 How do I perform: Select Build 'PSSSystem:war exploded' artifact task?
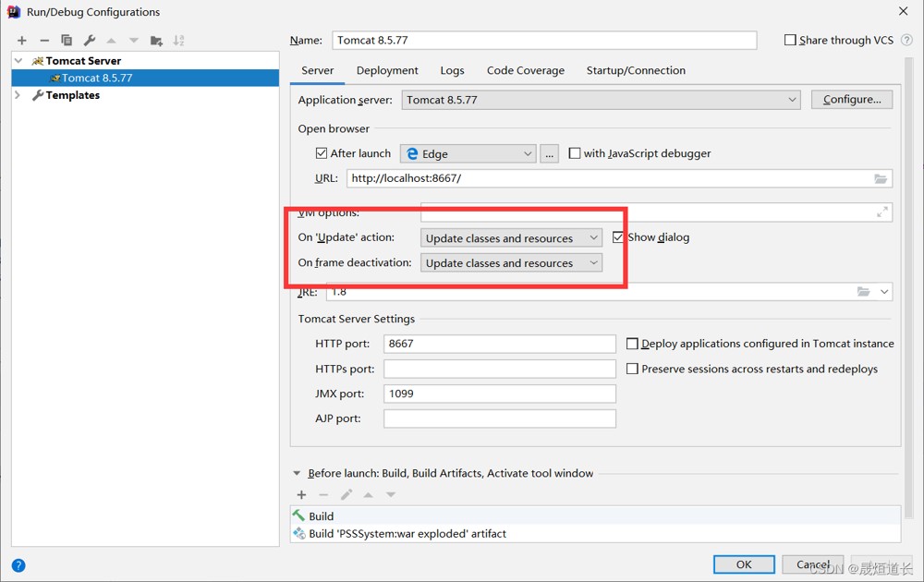coord(595,534)
